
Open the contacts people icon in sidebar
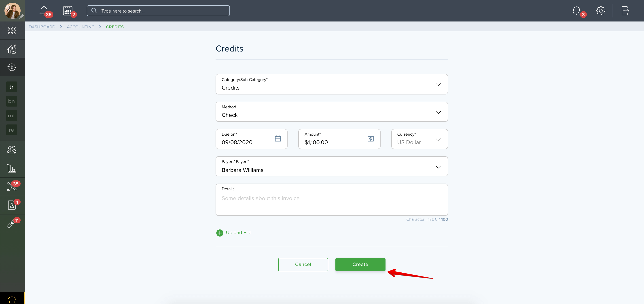coord(12,150)
